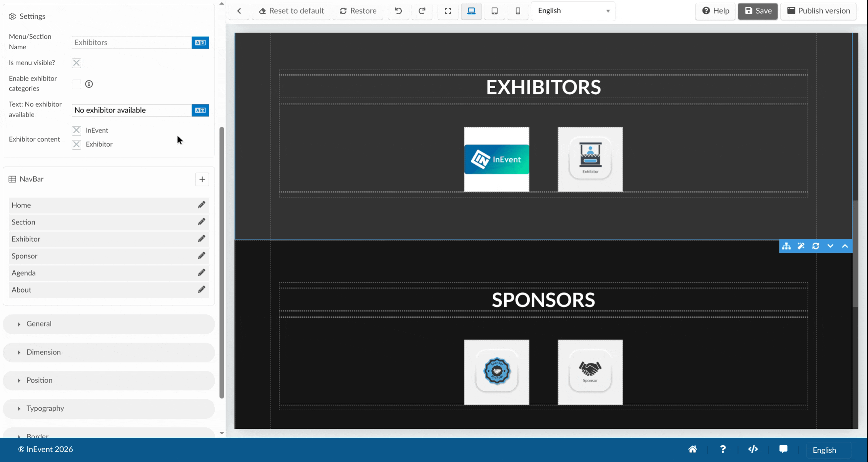Toggle Is menu visible checkbox
The height and width of the screenshot is (462, 868).
click(77, 63)
